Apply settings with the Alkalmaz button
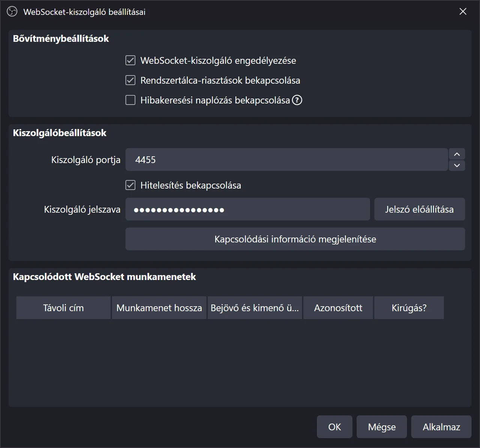The height and width of the screenshot is (448, 480). tap(441, 427)
